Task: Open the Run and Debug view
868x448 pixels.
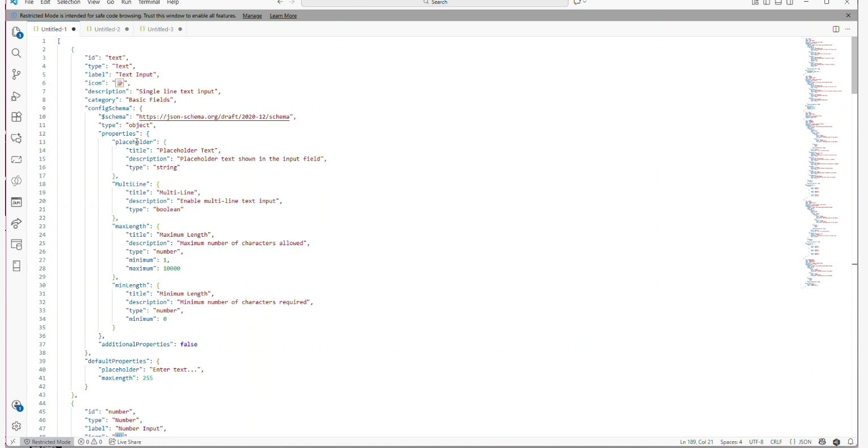Action: (x=16, y=96)
